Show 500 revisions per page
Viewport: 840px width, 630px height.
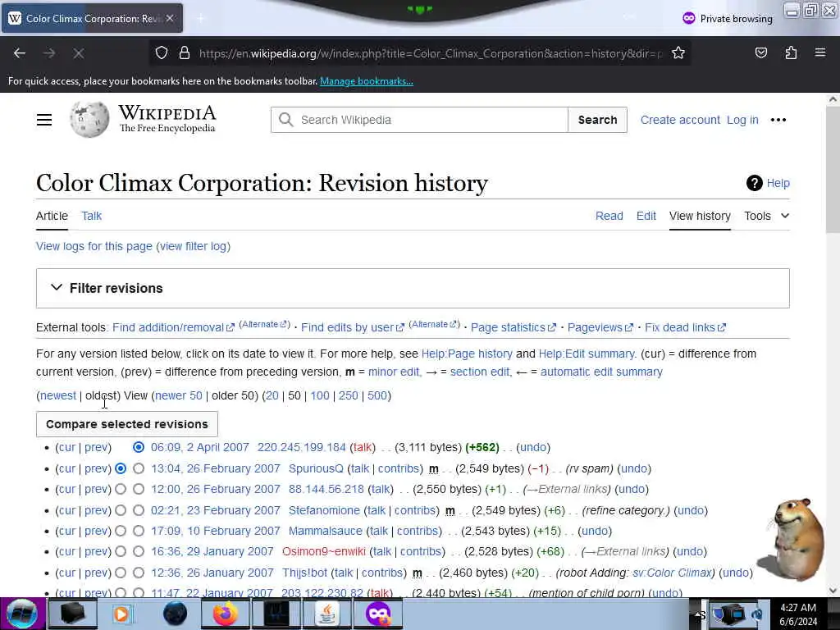[377, 395]
